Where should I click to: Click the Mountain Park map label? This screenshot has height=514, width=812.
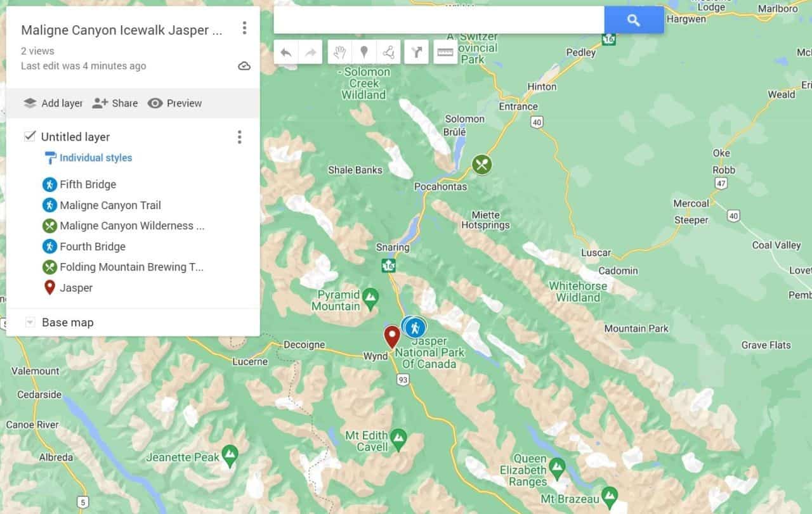pos(636,328)
